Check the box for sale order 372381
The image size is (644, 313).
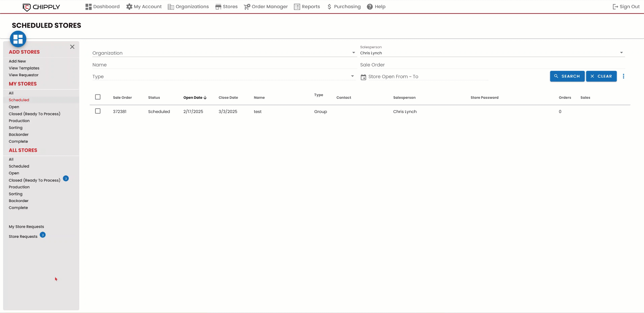point(98,111)
